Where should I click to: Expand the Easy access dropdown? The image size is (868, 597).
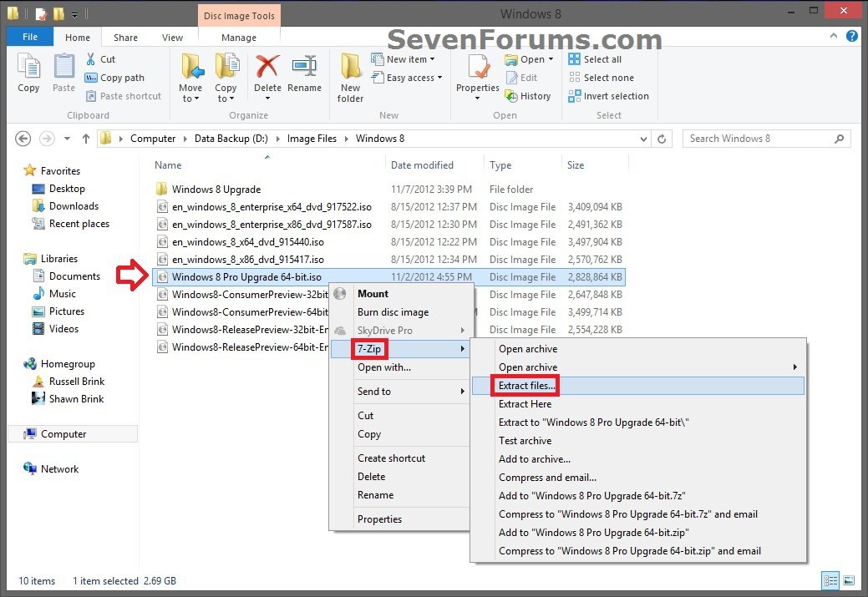tap(407, 78)
